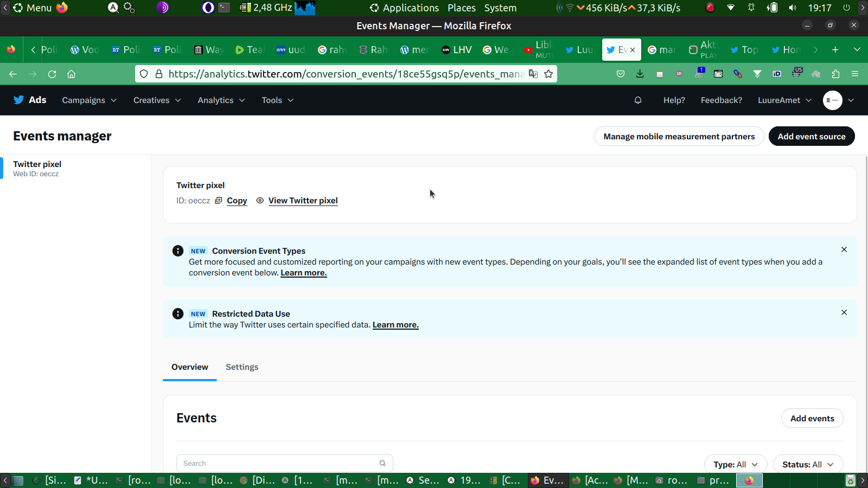Open the Firefox downloads panel

(640, 74)
